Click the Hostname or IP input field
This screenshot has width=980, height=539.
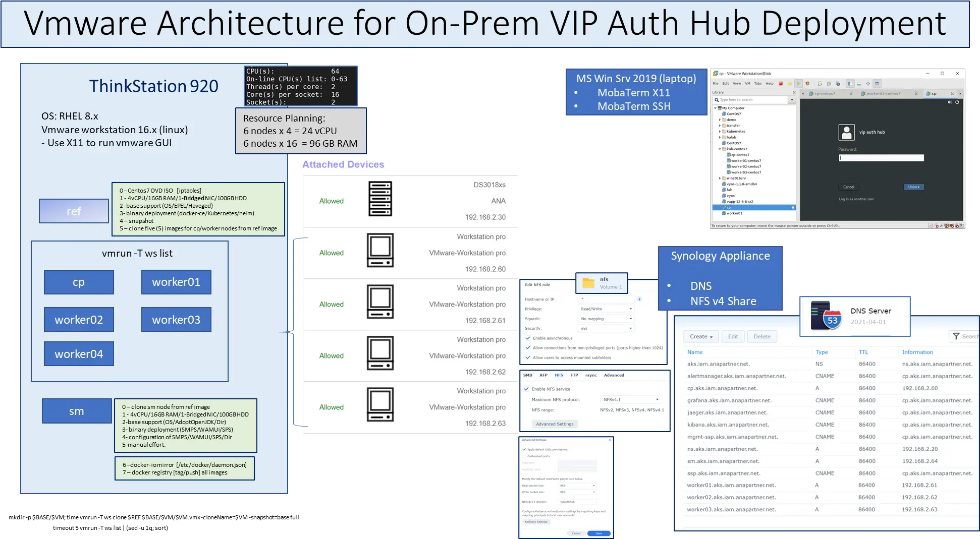pos(606,299)
